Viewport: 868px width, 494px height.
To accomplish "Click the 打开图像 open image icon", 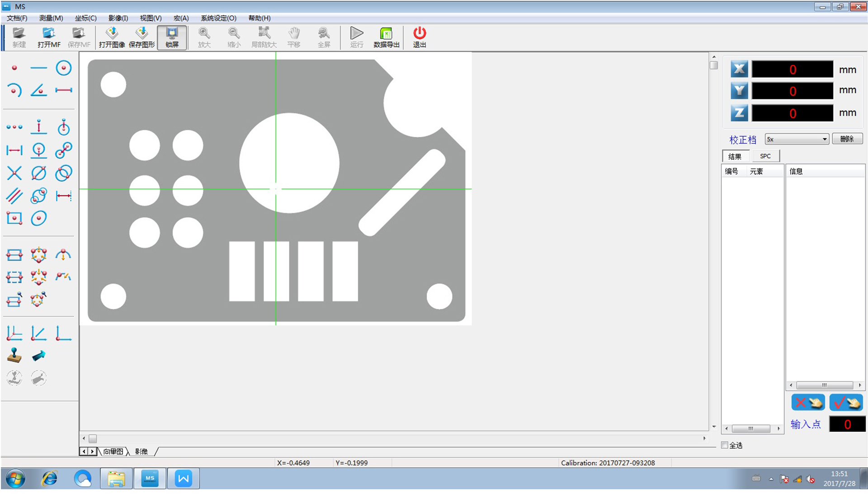I will [x=112, y=37].
